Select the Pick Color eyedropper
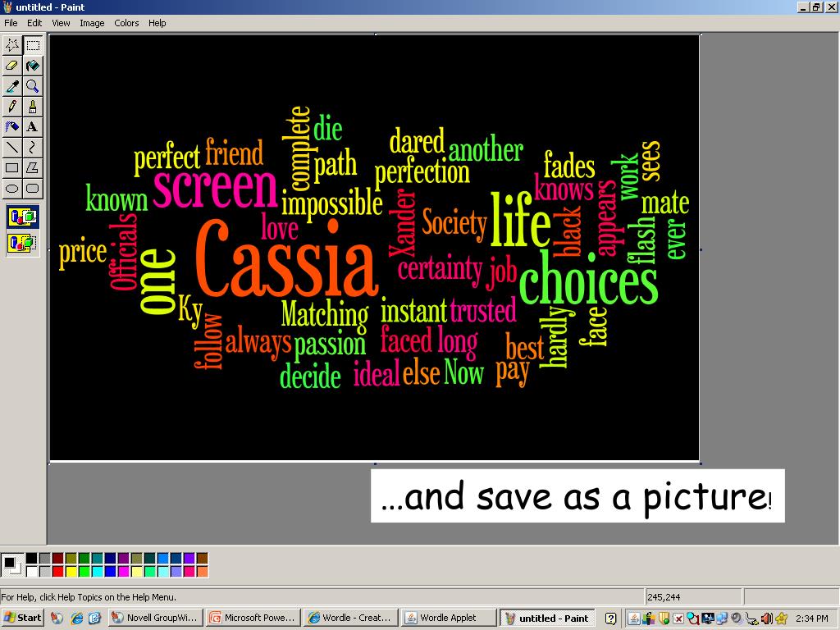The height and width of the screenshot is (630, 840). [x=11, y=85]
